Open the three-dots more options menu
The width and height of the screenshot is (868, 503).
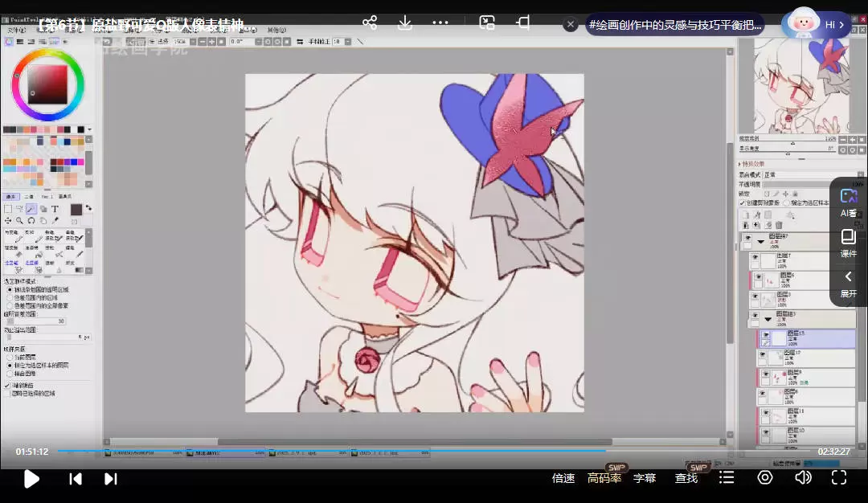(440, 22)
